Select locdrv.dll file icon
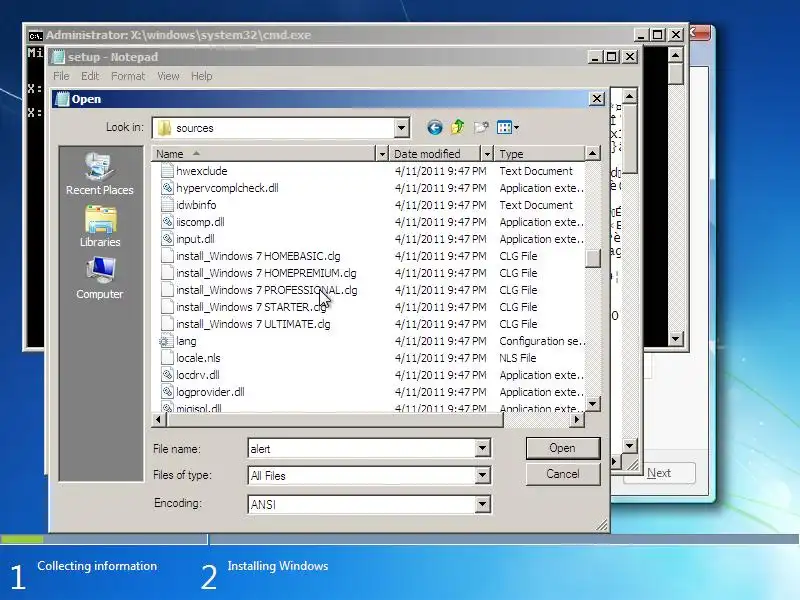800x600 pixels. tap(167, 375)
